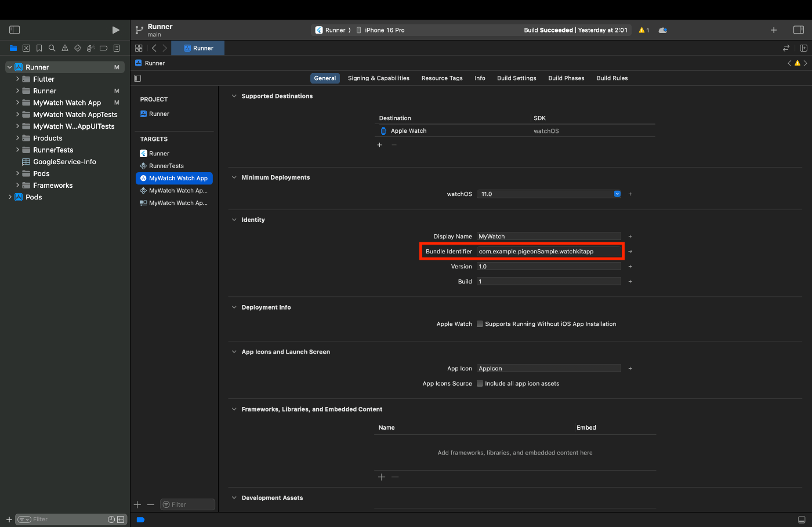Open the related items grid icon
The height and width of the screenshot is (527, 812).
(x=139, y=48)
